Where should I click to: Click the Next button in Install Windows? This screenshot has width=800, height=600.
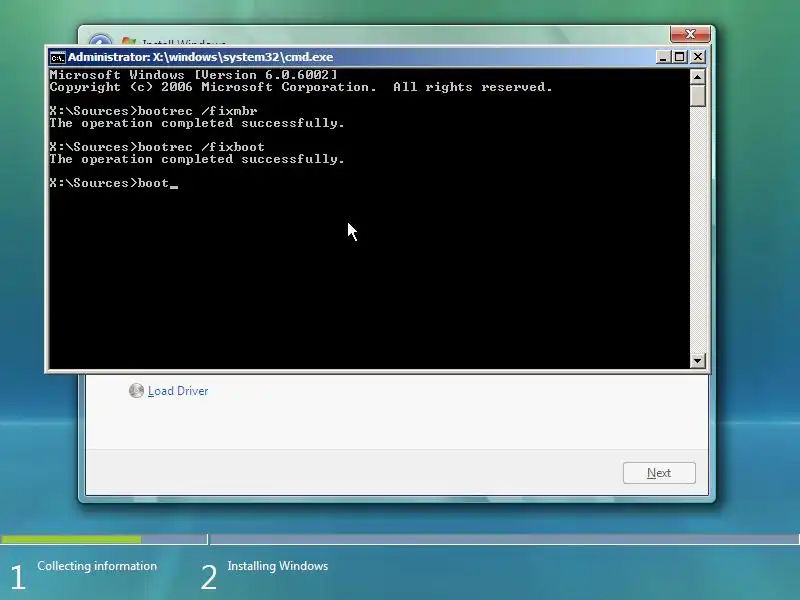(659, 473)
